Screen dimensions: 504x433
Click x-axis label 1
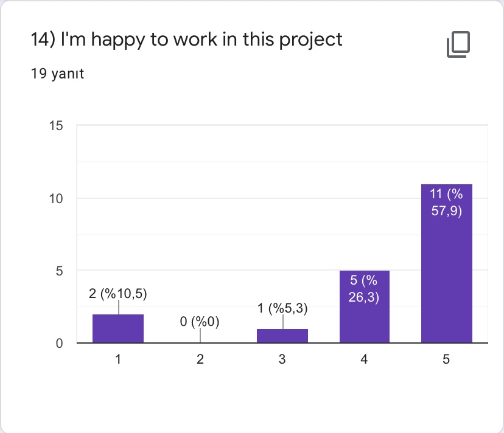pos(118,359)
